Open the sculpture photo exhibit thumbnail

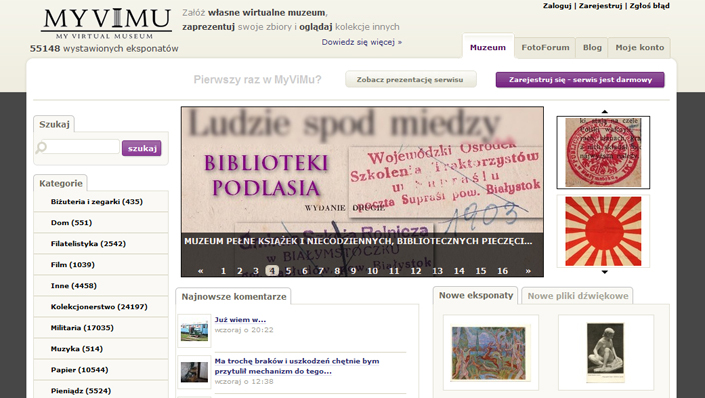pos(606,353)
